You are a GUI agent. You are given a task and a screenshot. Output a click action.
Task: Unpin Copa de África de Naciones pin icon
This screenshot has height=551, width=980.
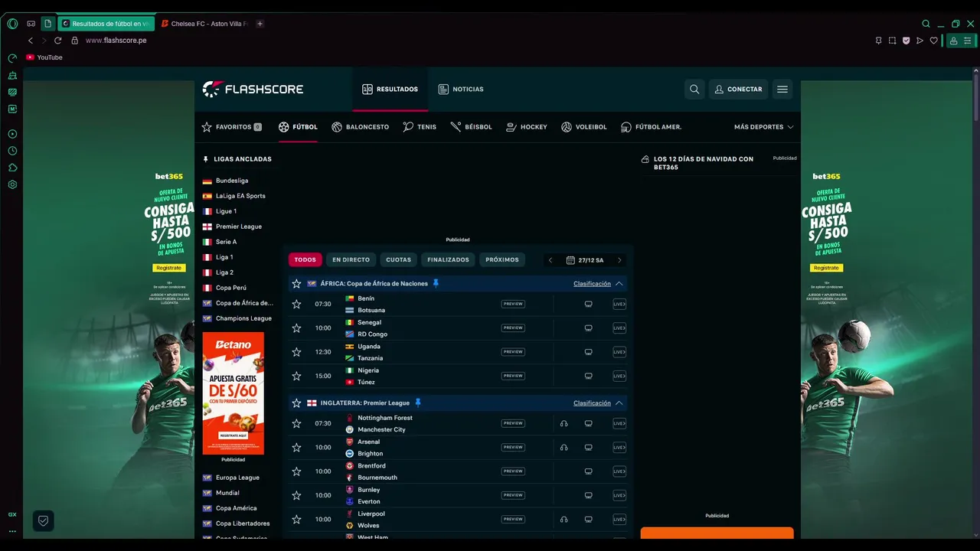(436, 283)
